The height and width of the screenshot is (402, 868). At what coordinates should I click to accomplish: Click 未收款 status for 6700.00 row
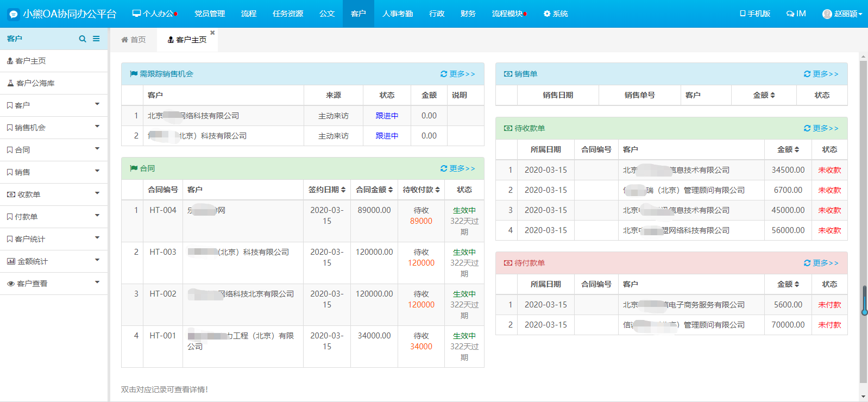point(829,190)
